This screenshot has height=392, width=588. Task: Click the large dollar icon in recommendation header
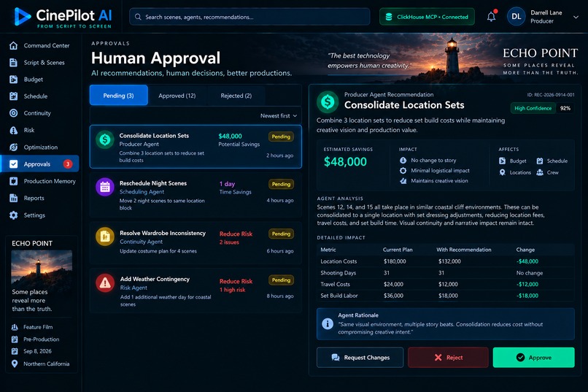(328, 101)
